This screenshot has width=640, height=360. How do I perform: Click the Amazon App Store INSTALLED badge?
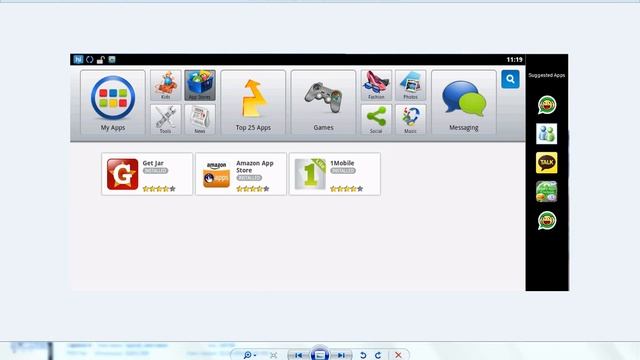(x=249, y=178)
